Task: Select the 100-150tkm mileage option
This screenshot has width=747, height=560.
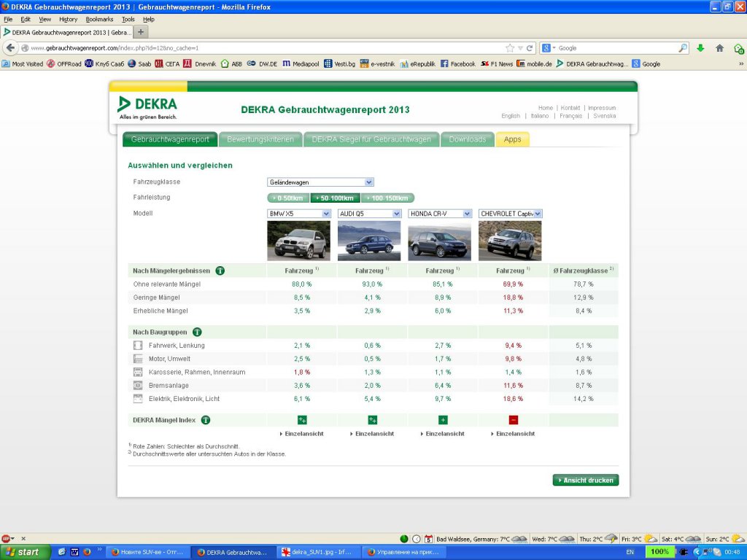Action: click(387, 198)
